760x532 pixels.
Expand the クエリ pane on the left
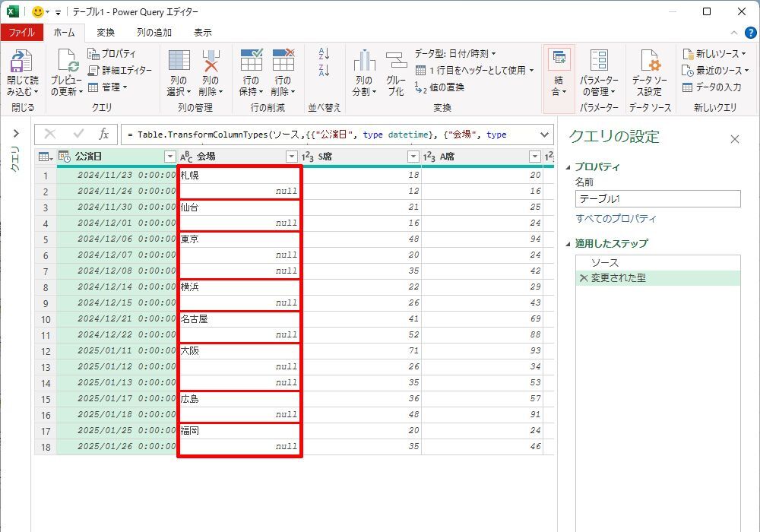[x=14, y=134]
